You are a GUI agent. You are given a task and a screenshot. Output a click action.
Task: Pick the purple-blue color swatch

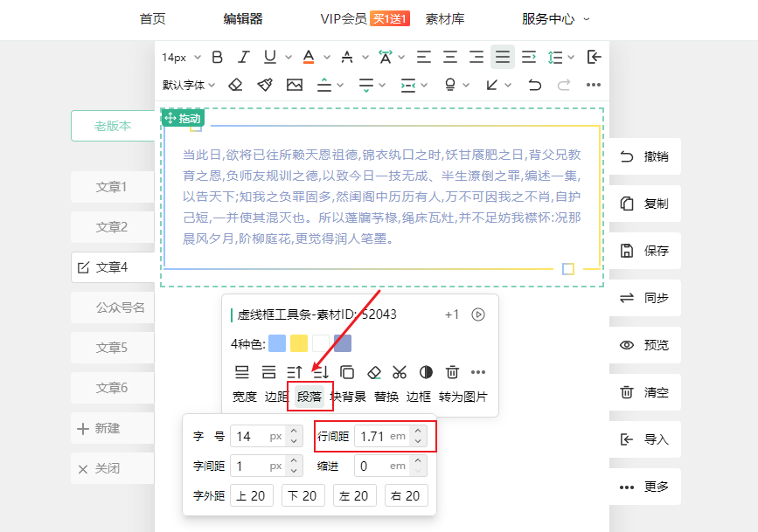tap(343, 343)
